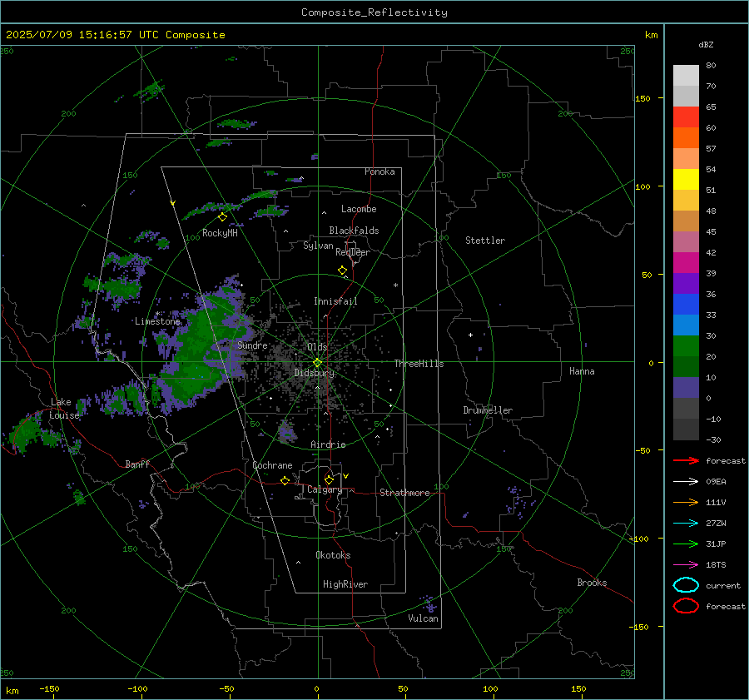Click the red 65 dBZ color swatch
Screen dimensions: 749x700
[686, 117]
